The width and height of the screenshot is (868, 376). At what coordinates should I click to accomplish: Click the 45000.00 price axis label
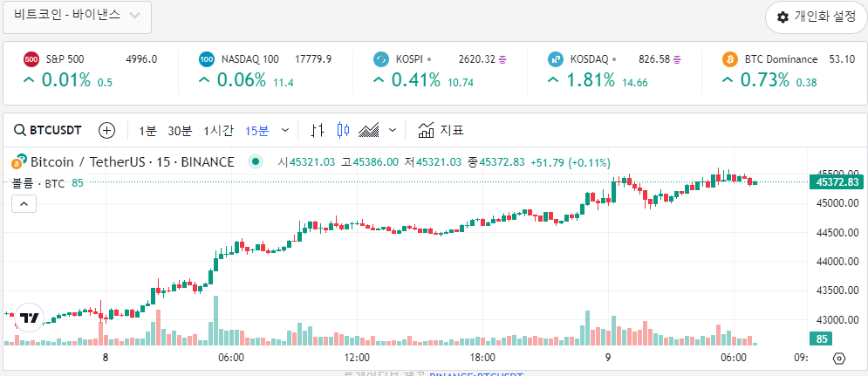tap(836, 203)
